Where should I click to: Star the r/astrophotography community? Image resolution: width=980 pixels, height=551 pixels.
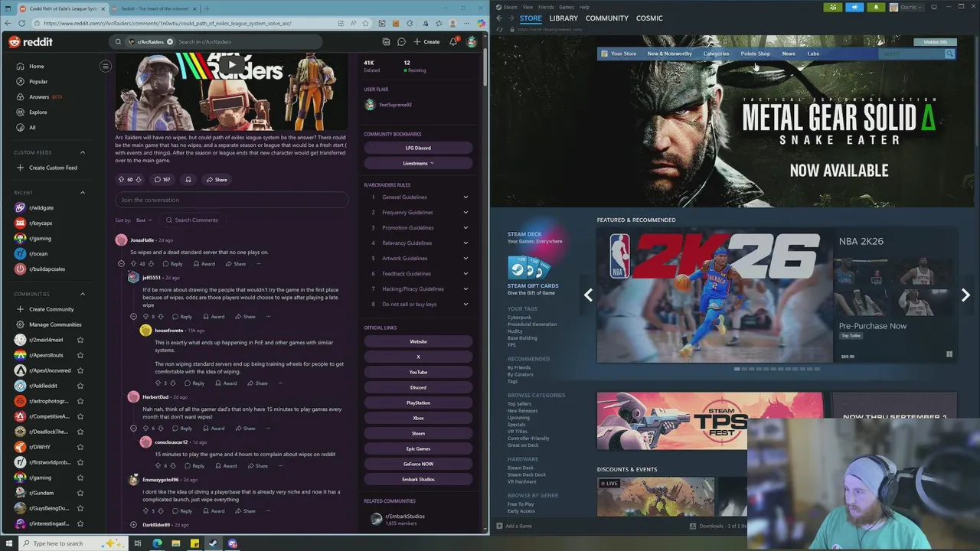coord(80,401)
